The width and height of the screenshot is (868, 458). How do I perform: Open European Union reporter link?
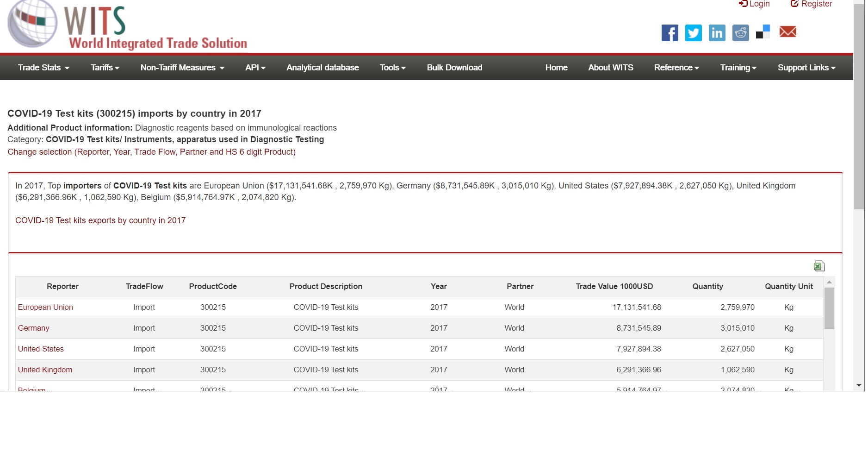coord(45,307)
